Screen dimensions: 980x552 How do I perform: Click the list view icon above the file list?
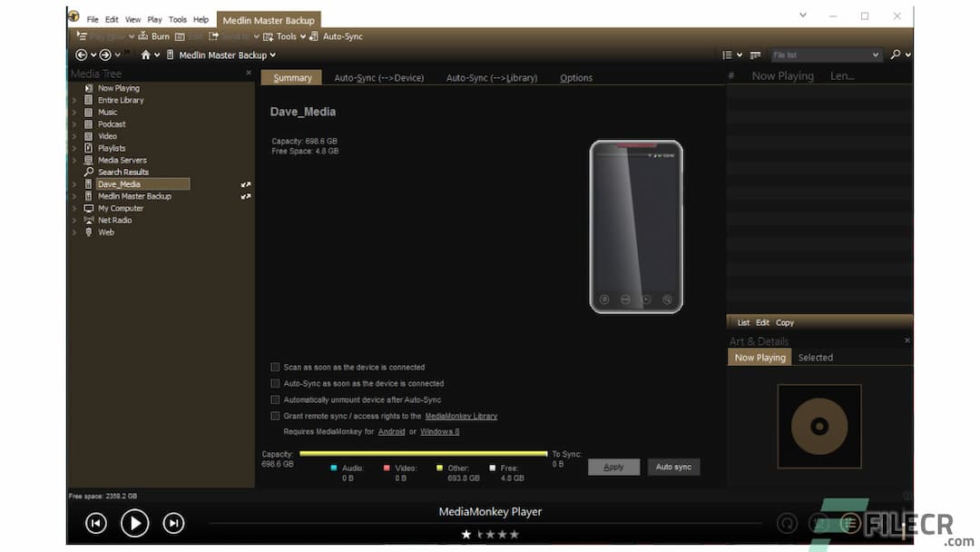point(730,54)
